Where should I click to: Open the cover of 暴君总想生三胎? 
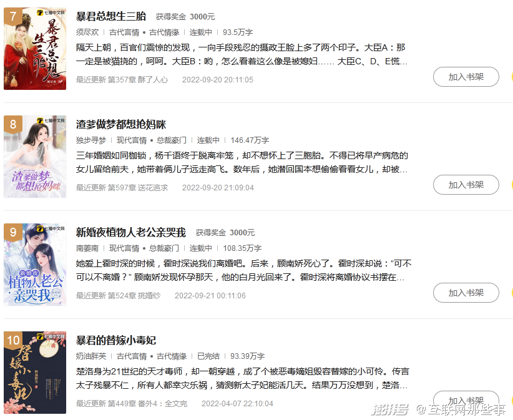(35, 49)
